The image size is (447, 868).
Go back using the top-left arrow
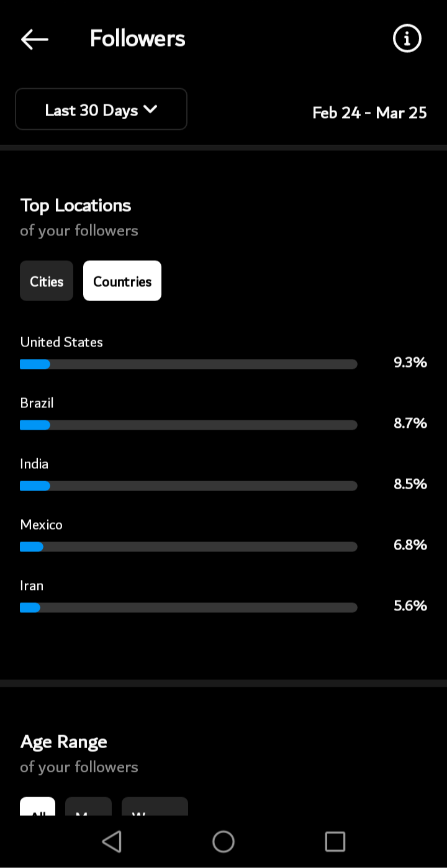click(x=34, y=39)
